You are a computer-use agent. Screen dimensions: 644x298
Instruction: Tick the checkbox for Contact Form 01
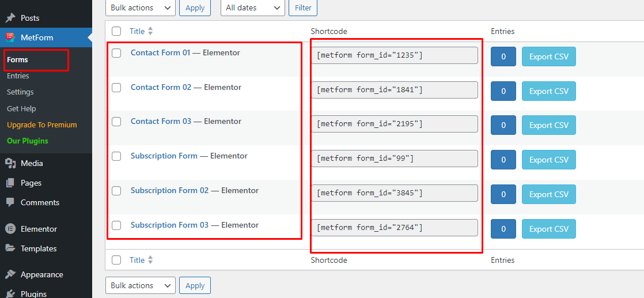116,53
